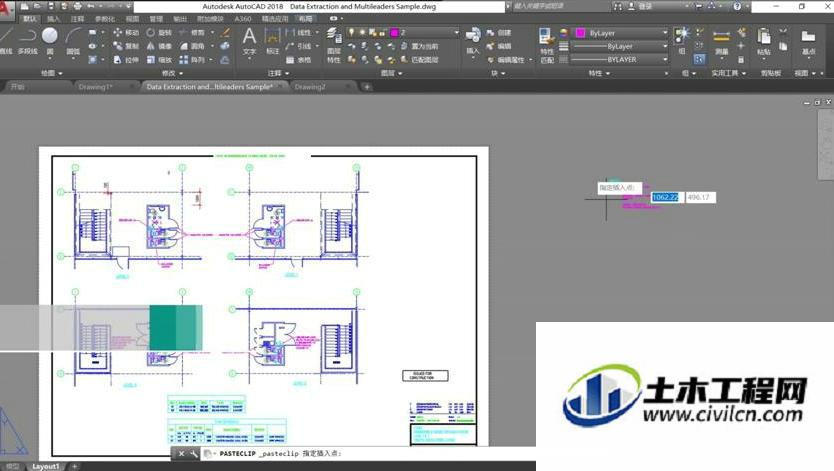Screen dimensions: 834x471
Task: Select the Text (文字) annotation tool
Action: coord(249,41)
